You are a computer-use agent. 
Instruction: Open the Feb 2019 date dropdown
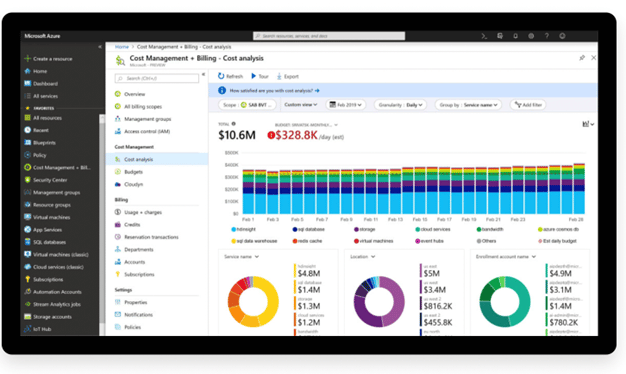346,105
